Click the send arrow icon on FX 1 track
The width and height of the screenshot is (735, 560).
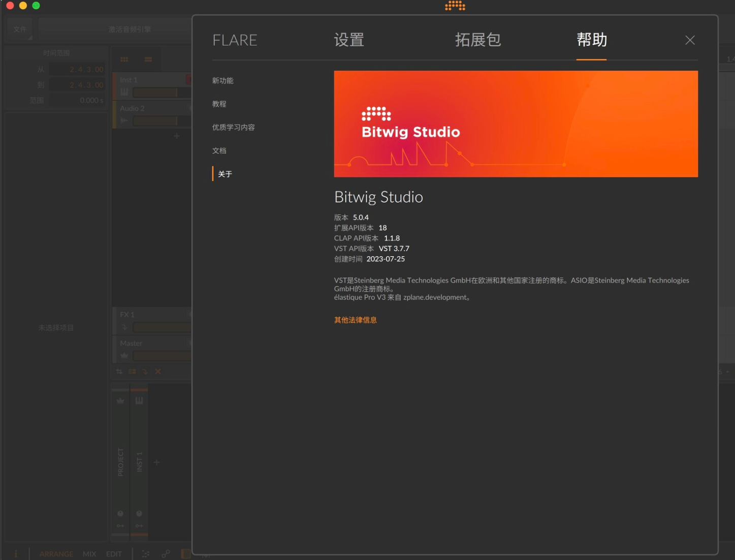click(124, 327)
